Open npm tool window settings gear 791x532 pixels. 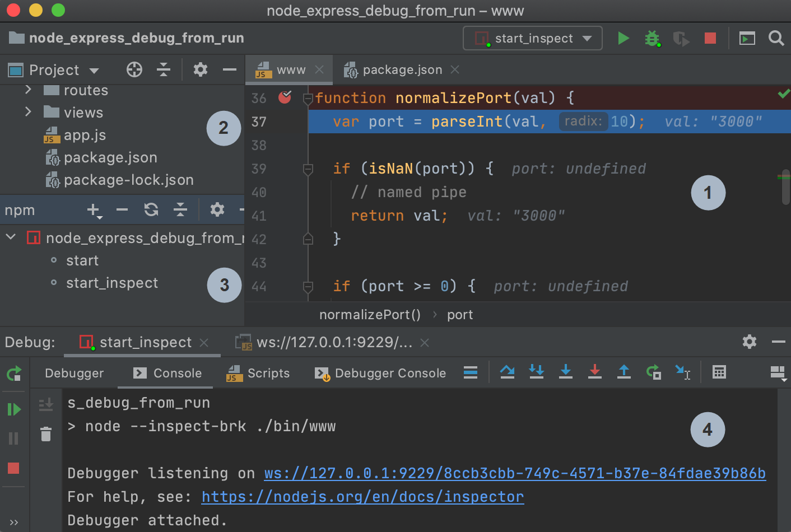(217, 210)
